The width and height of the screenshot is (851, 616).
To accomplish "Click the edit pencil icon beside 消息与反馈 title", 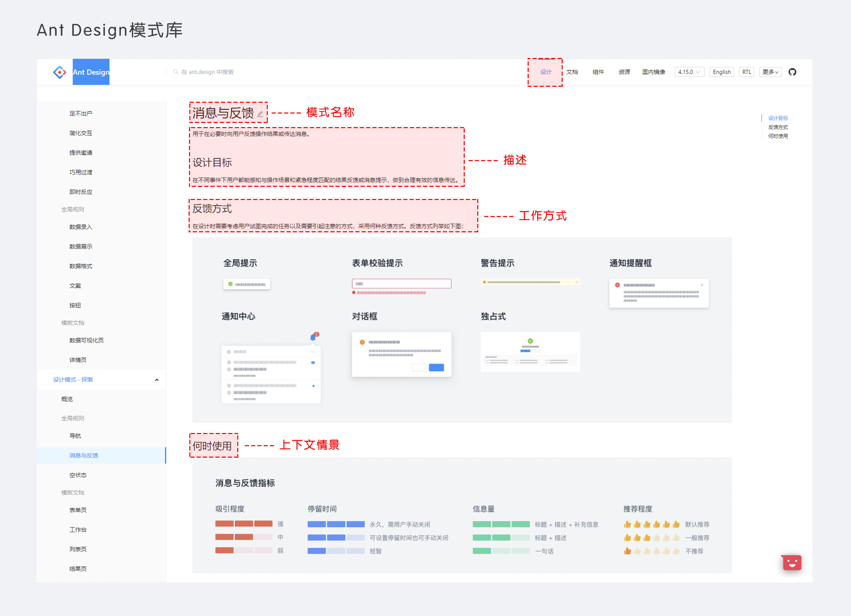I will (260, 114).
